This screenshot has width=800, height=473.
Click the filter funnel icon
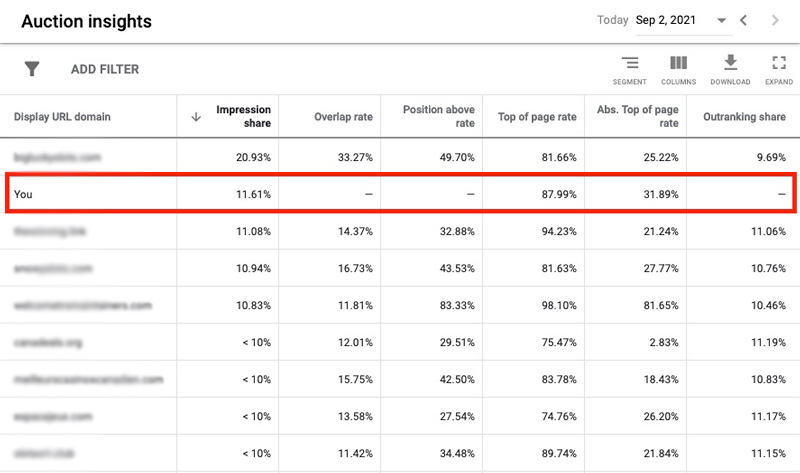click(x=32, y=69)
